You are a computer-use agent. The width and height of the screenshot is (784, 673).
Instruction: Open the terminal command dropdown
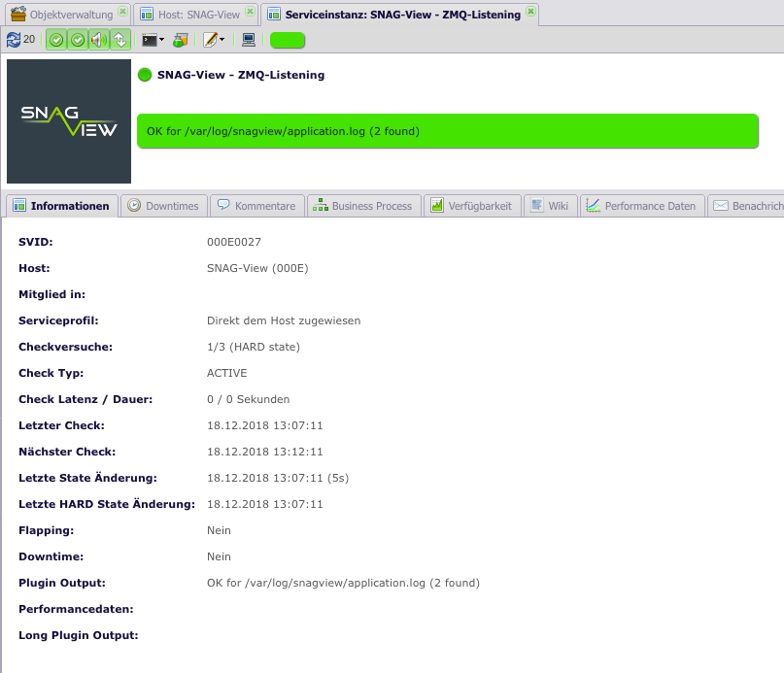point(153,40)
